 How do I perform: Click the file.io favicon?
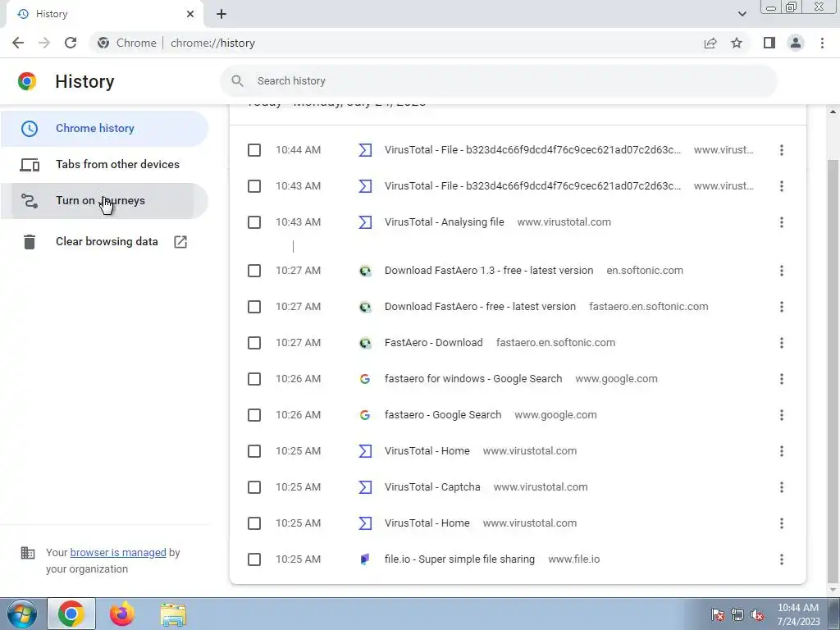click(365, 559)
